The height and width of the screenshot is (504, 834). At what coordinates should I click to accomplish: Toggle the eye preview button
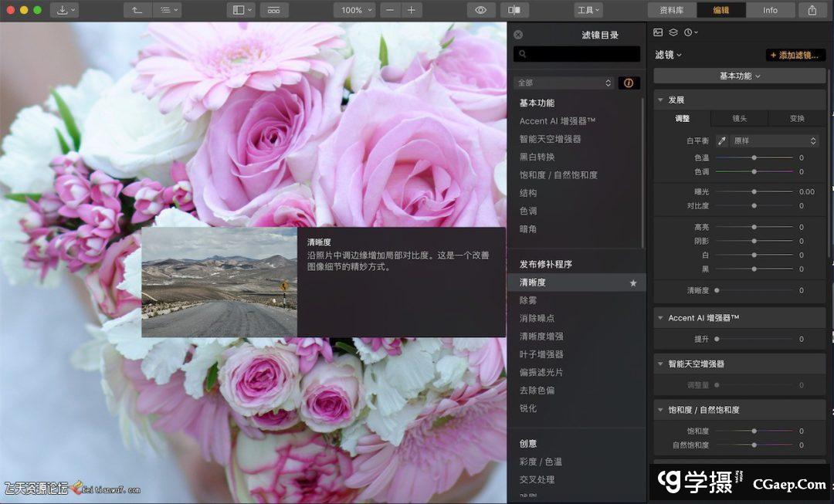pyautogui.click(x=481, y=10)
